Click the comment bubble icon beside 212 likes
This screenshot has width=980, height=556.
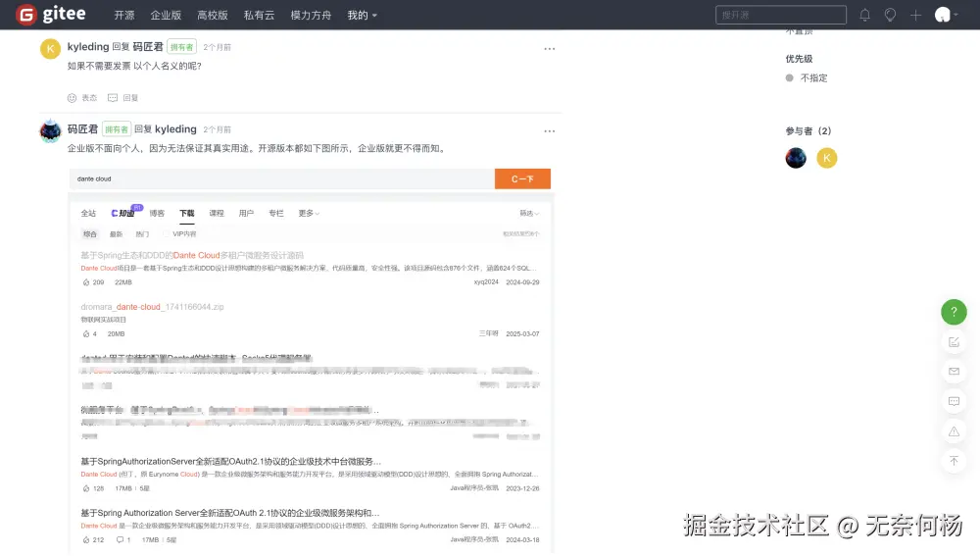tap(120, 539)
